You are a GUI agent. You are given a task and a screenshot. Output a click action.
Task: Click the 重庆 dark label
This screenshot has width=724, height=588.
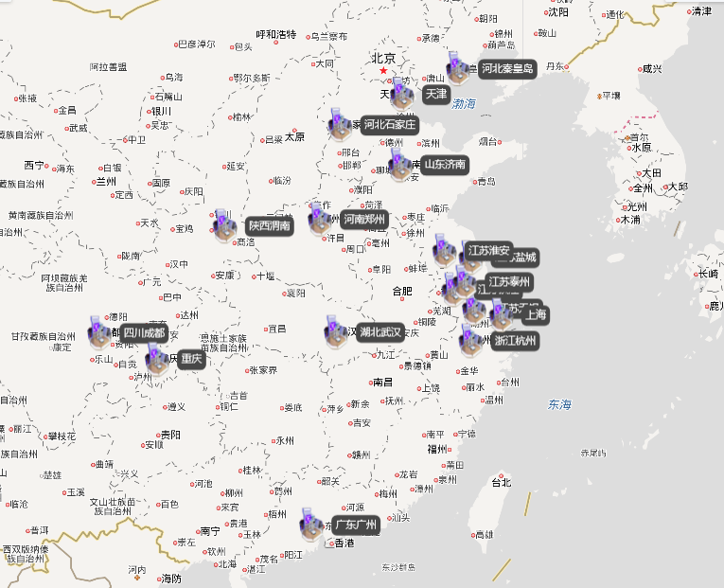191,359
